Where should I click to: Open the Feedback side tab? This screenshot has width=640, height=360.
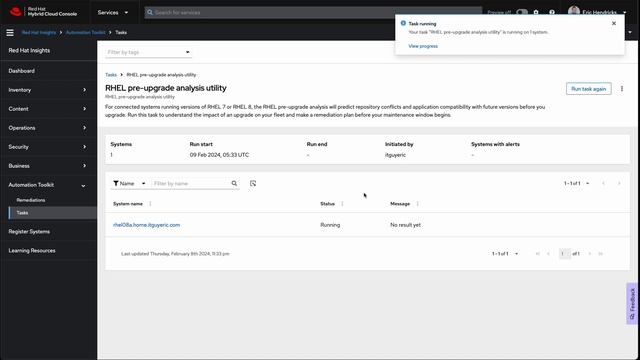pos(632,304)
